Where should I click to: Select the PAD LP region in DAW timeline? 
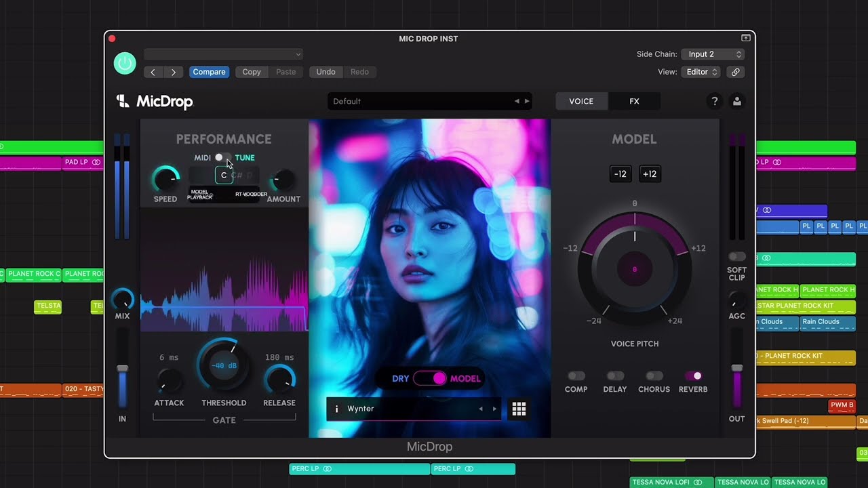(x=83, y=163)
